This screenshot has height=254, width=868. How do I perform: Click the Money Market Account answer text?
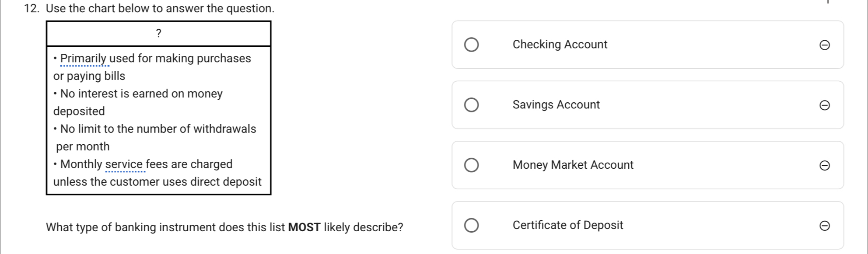(573, 165)
